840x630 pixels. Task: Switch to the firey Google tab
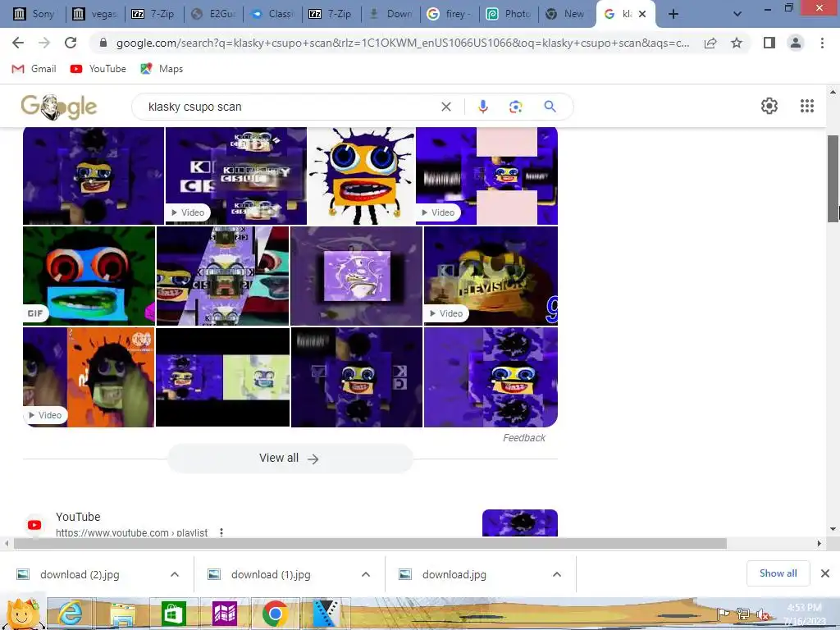(x=449, y=14)
